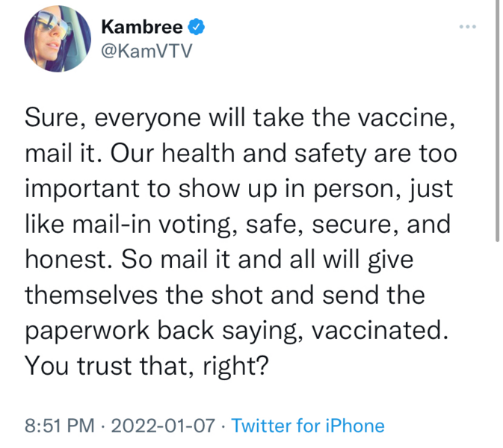Open Kambree's profile picture
503x448 pixels.
click(x=58, y=39)
